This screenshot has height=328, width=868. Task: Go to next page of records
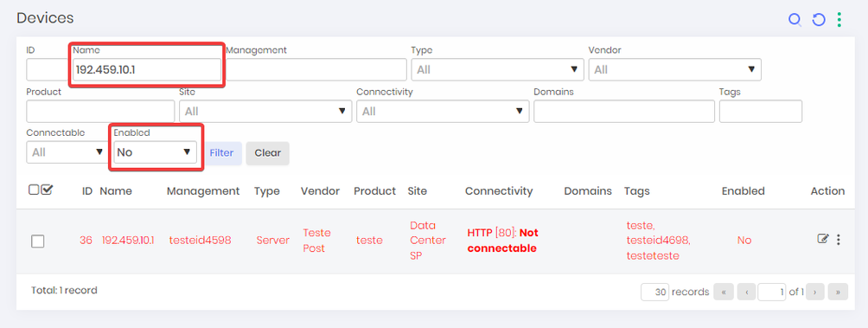[815, 292]
